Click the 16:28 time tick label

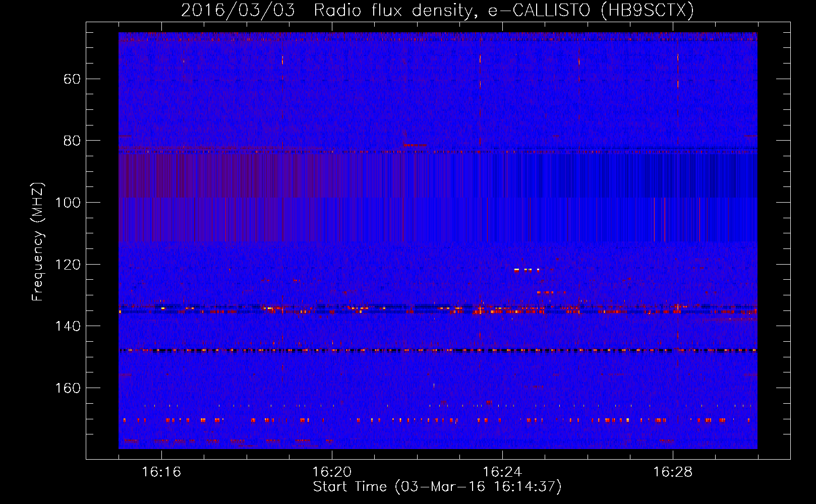(673, 472)
